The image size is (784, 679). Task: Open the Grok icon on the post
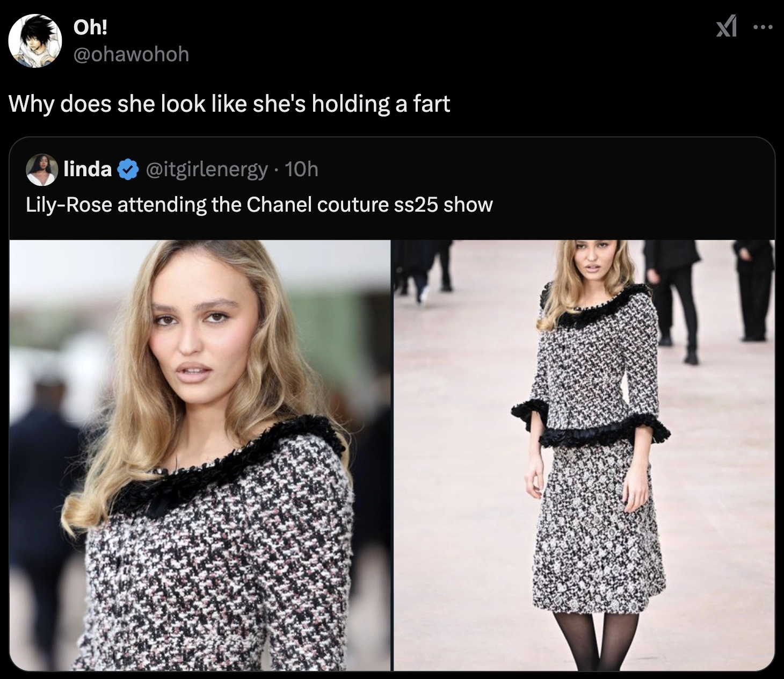click(726, 26)
